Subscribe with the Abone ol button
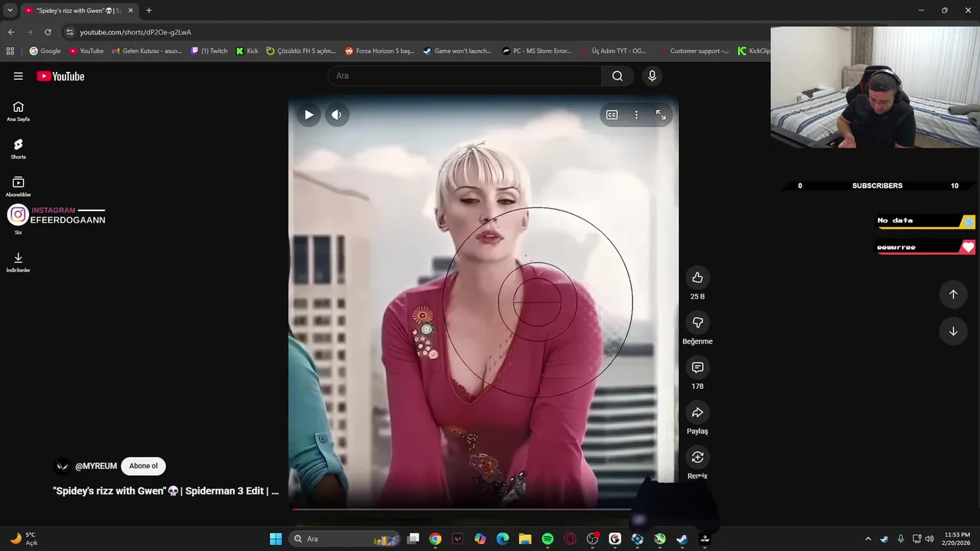This screenshot has width=980, height=551. click(143, 466)
